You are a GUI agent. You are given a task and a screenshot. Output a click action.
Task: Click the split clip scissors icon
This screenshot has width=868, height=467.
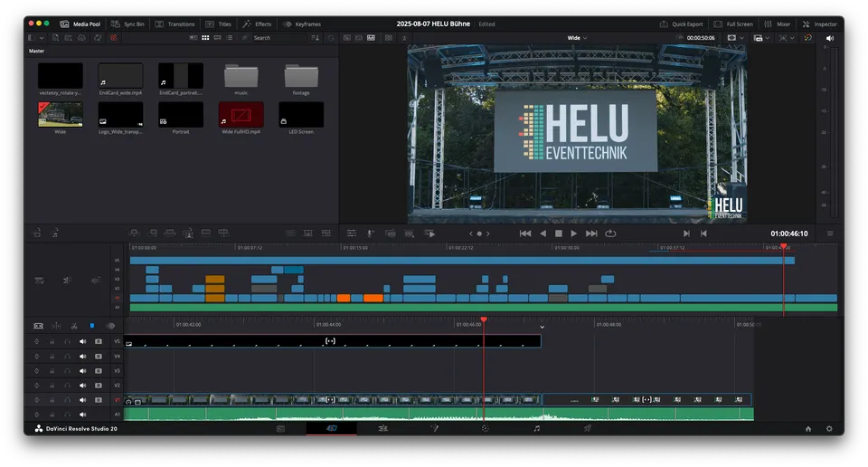[74, 326]
